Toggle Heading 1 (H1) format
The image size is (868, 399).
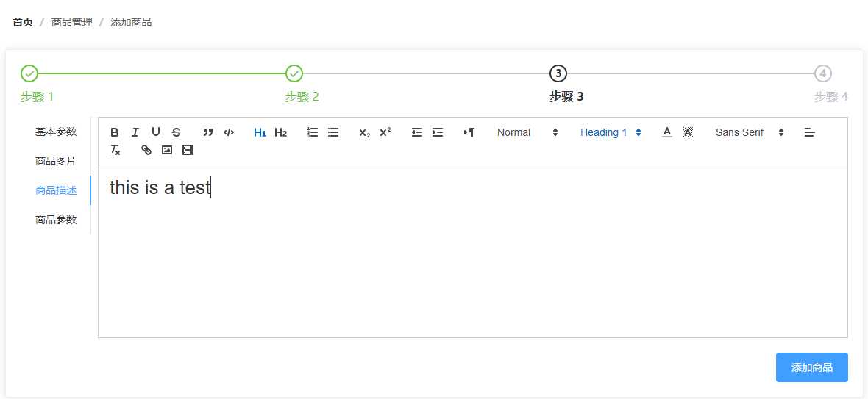[260, 132]
